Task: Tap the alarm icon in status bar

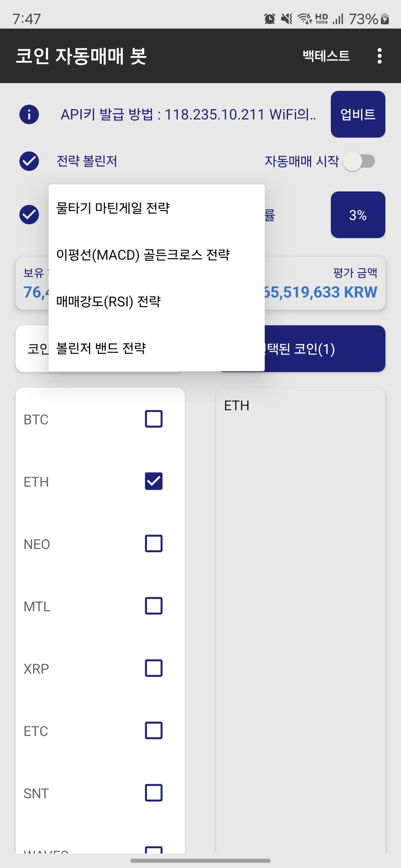Action: pyautogui.click(x=270, y=19)
